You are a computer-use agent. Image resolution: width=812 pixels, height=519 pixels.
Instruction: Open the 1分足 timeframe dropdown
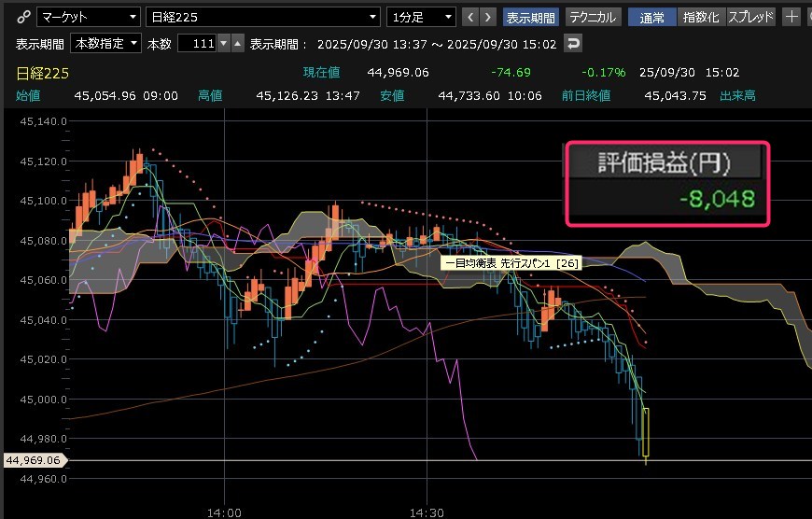click(422, 17)
